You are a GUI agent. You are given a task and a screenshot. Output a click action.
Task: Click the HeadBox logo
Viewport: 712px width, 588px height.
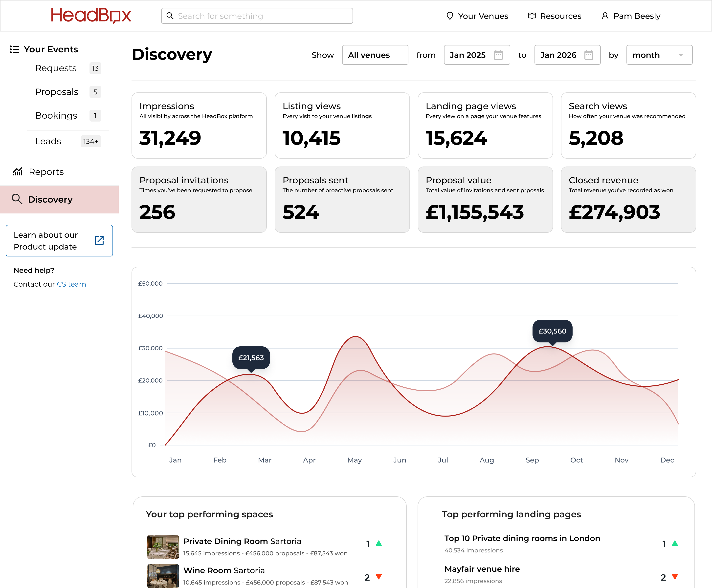coord(91,16)
